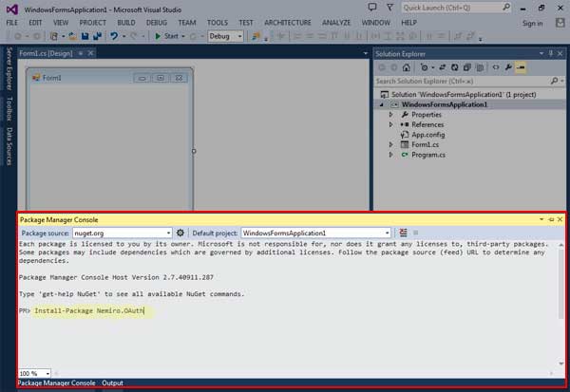Expand the Form1.cs node
The image size is (570, 392).
391,144
